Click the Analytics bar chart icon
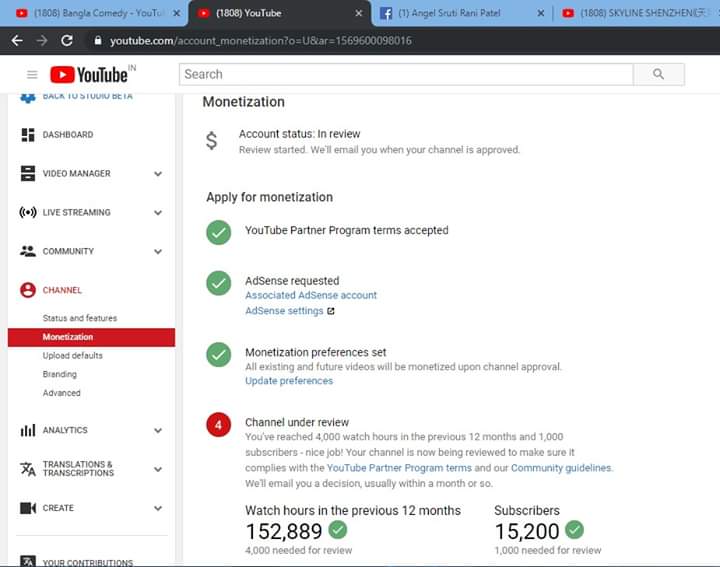Screen dimensions: 720x567 click(x=28, y=430)
